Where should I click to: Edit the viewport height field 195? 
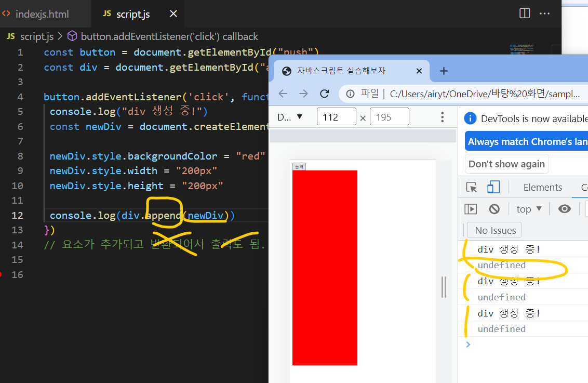pyautogui.click(x=389, y=116)
